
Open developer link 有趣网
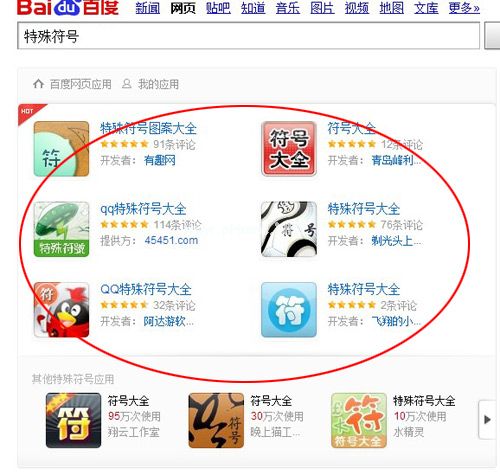coord(160,161)
